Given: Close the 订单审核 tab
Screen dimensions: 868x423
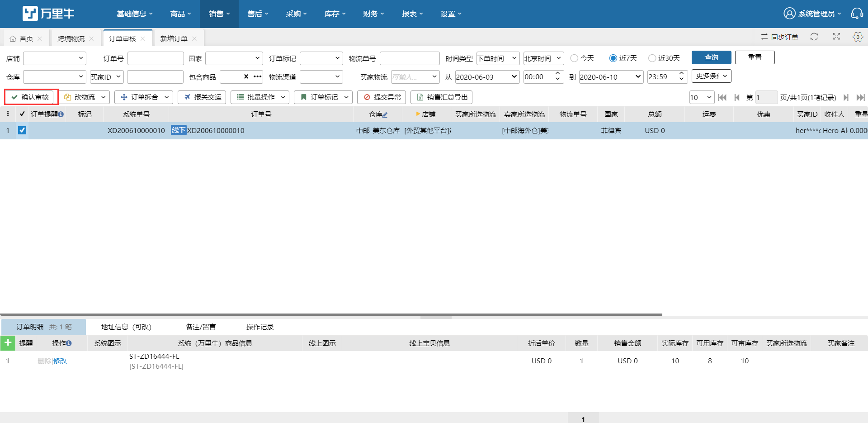Looking at the screenshot, I should coord(143,38).
